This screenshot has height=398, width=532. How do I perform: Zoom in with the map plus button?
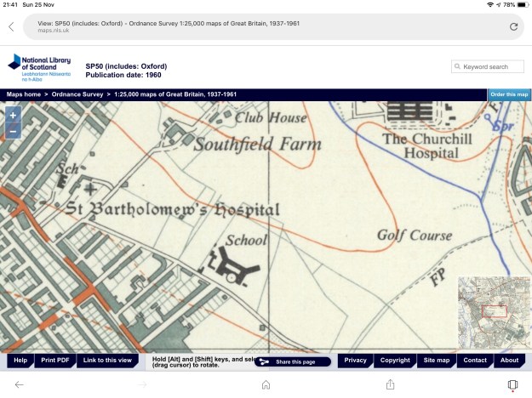pyautogui.click(x=14, y=116)
